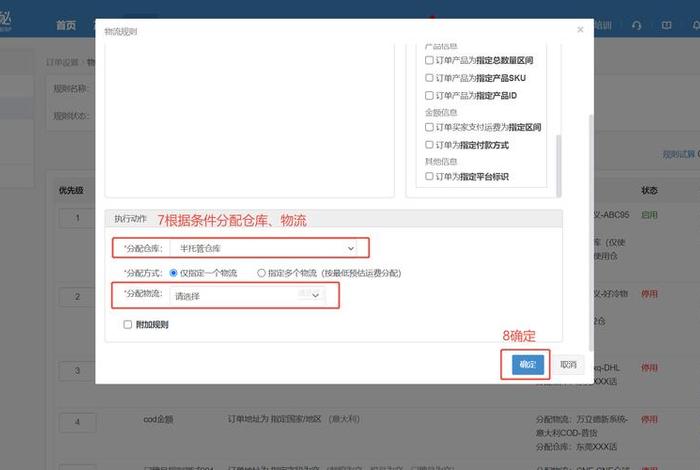Screen dimensions: 700x470
Task: Close the 物流规则 dialog with the X
Action: (580, 29)
